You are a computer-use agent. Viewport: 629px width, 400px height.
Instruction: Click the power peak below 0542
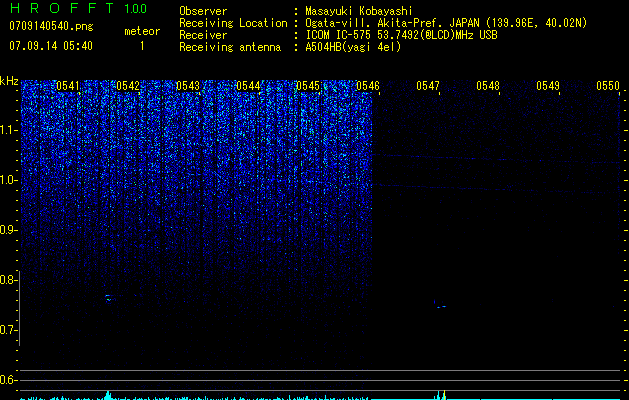[x=108, y=395]
